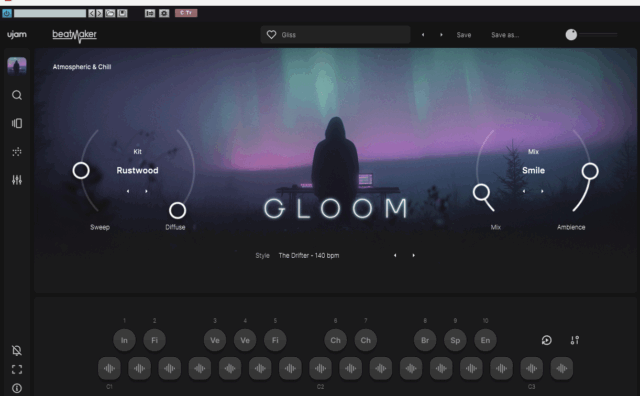This screenshot has height=396, width=640.
Task: Click the GLOOM beatmaker thumbnail in sidebar
Action: [17, 66]
